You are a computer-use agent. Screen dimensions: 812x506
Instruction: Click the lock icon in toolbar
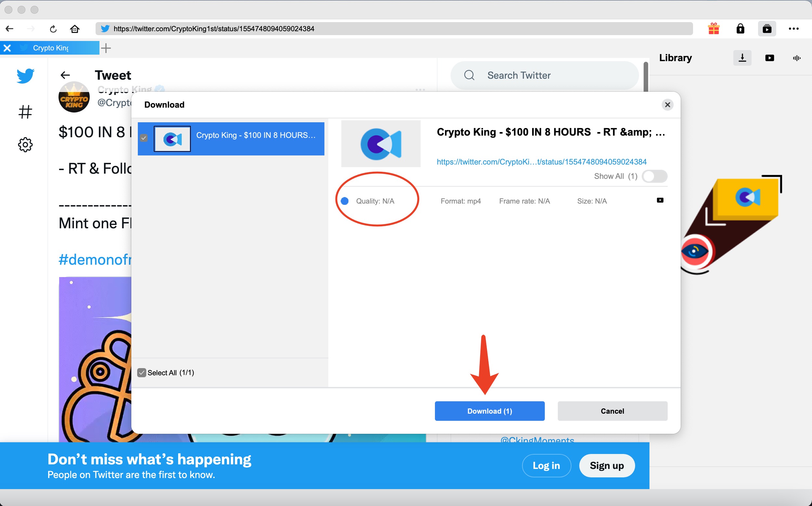[x=740, y=29]
